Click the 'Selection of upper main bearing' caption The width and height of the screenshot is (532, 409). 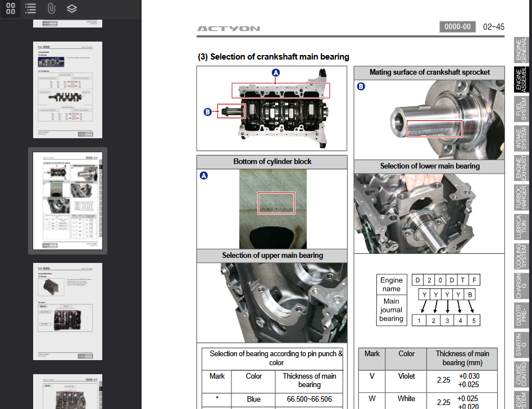pos(272,255)
